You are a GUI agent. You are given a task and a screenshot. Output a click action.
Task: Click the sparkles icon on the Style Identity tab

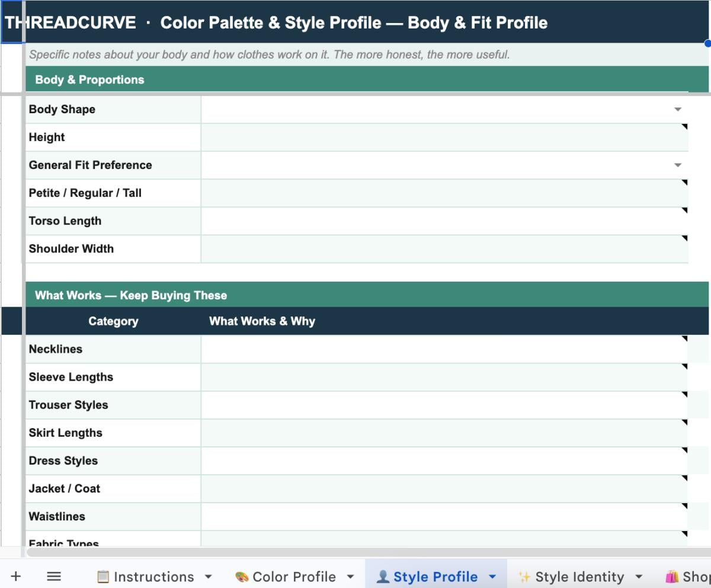click(x=524, y=576)
